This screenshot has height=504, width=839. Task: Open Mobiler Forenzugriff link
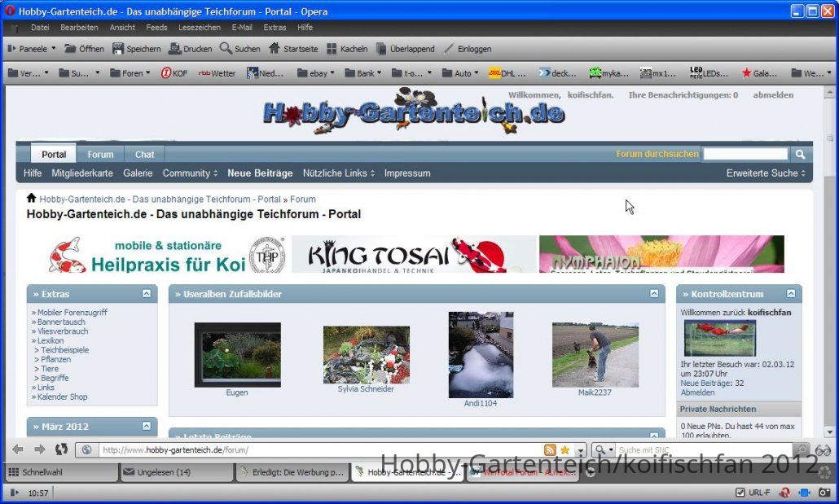[72, 313]
